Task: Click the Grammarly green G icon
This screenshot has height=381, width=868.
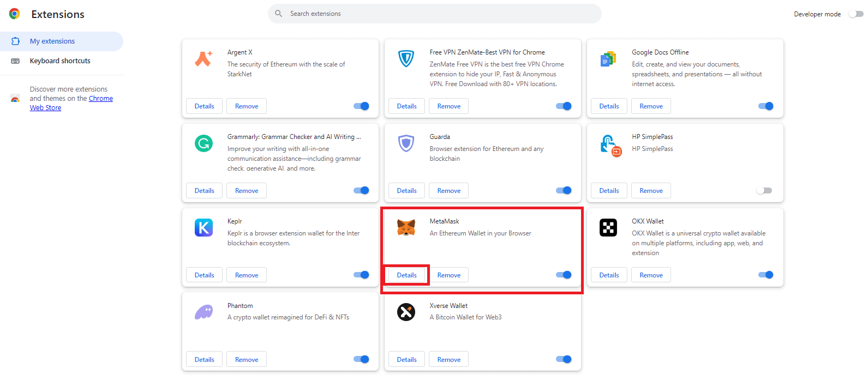Action: tap(203, 143)
